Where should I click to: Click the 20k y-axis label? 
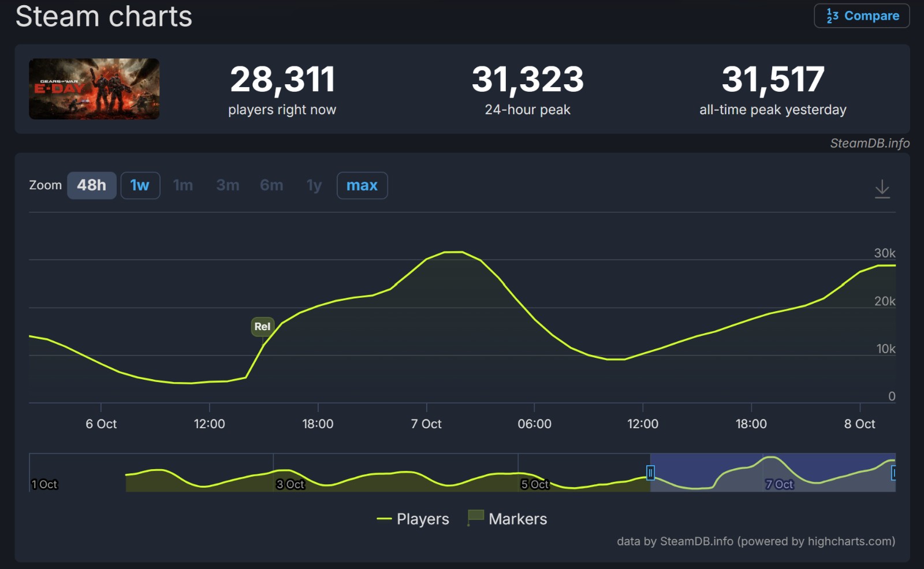(x=885, y=301)
